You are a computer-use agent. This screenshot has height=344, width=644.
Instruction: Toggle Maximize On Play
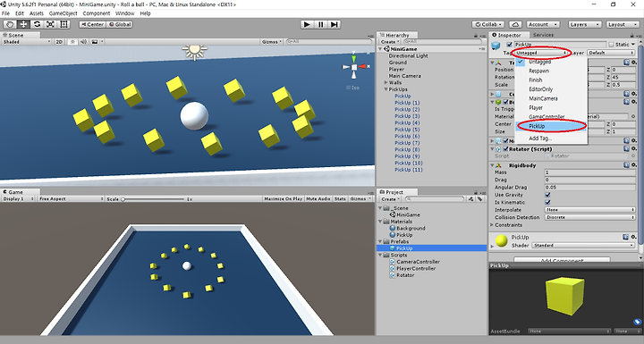(x=283, y=198)
